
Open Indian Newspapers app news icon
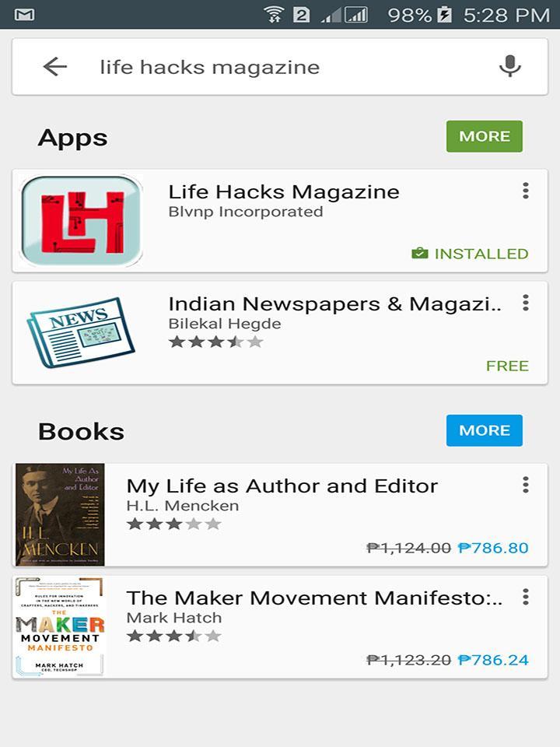click(80, 332)
